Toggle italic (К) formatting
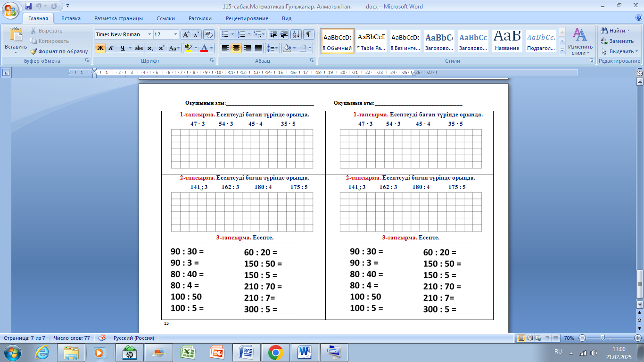Viewport: 644px width, 362px height. (111, 48)
